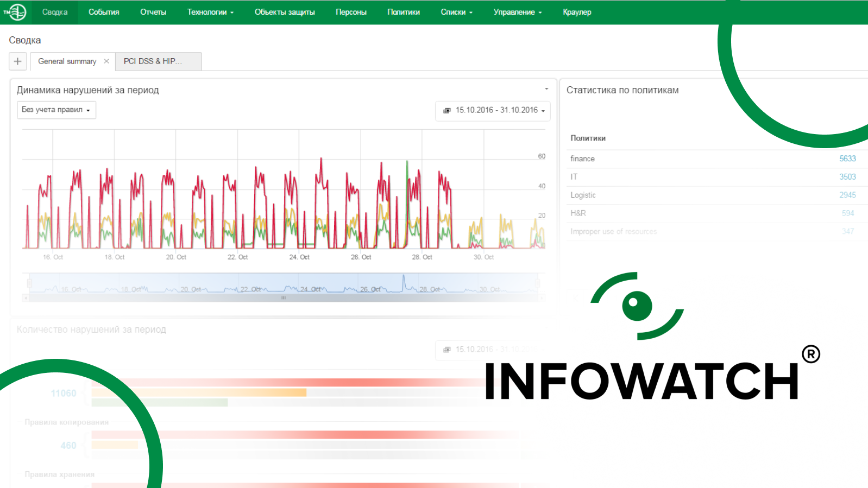Image resolution: width=868 pixels, height=488 pixels.
Task: Open the Без учета правил dropdown
Action: (56, 110)
